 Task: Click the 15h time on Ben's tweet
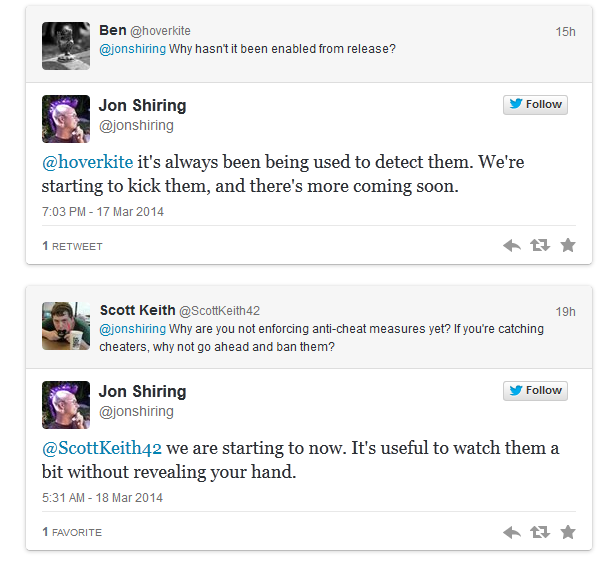point(565,32)
